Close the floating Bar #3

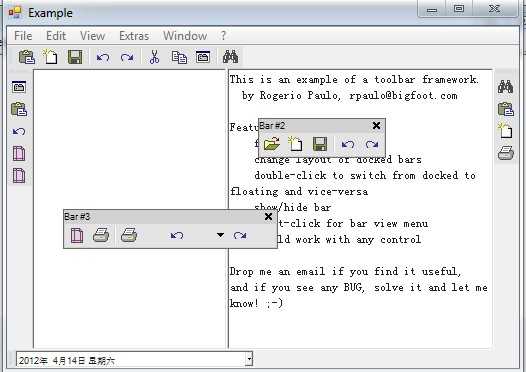(268, 217)
